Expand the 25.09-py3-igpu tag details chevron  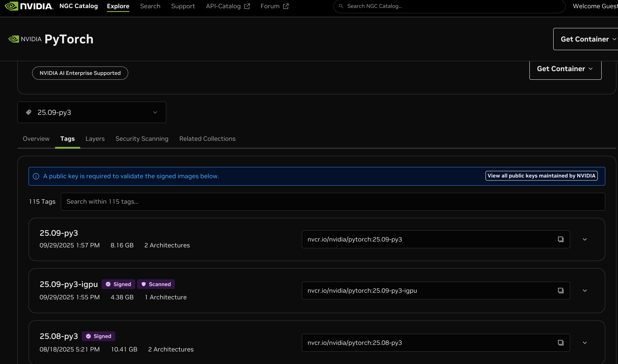[585, 290]
